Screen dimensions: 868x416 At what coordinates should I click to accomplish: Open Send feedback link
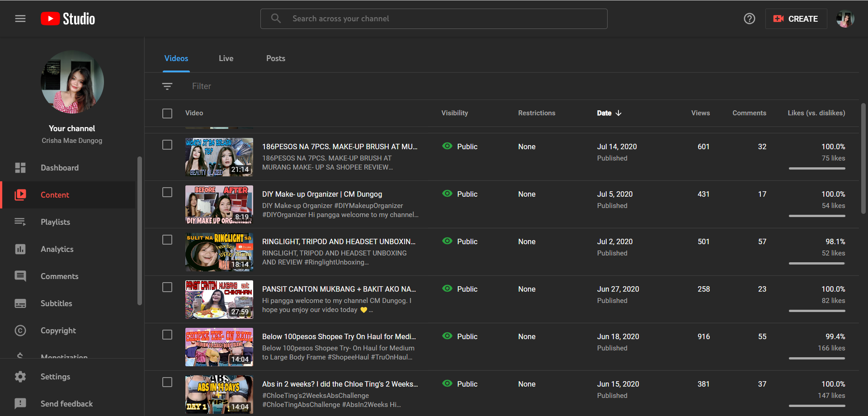[x=66, y=404]
